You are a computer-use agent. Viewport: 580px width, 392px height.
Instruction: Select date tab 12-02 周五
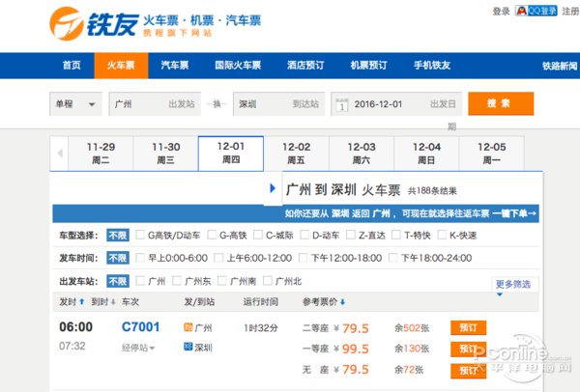coord(297,154)
